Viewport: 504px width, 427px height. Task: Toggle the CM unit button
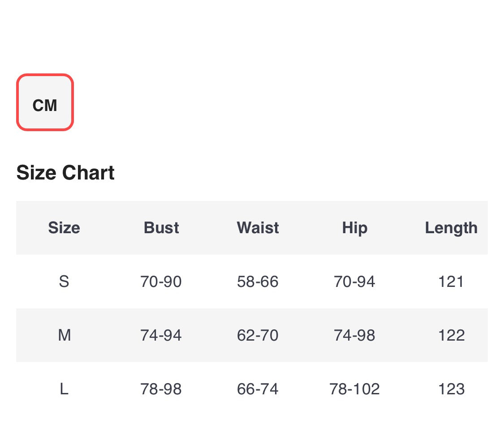coord(45,102)
